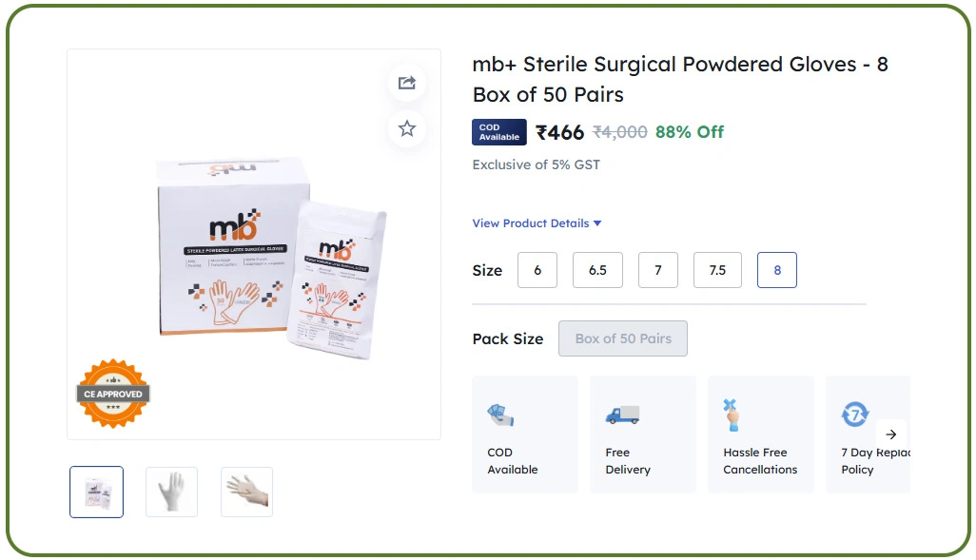Deselect the currently chosen size 8
This screenshot has width=976, height=560.
coord(776,270)
